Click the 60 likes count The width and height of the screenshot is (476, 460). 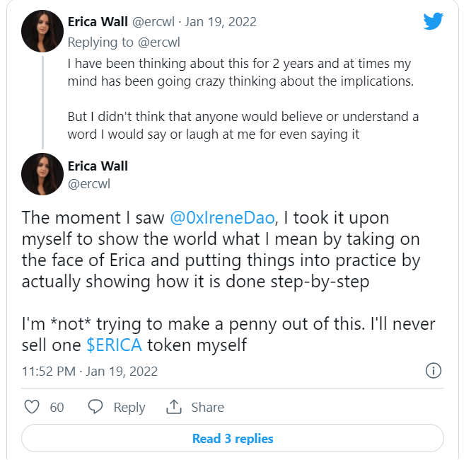pyautogui.click(x=57, y=408)
